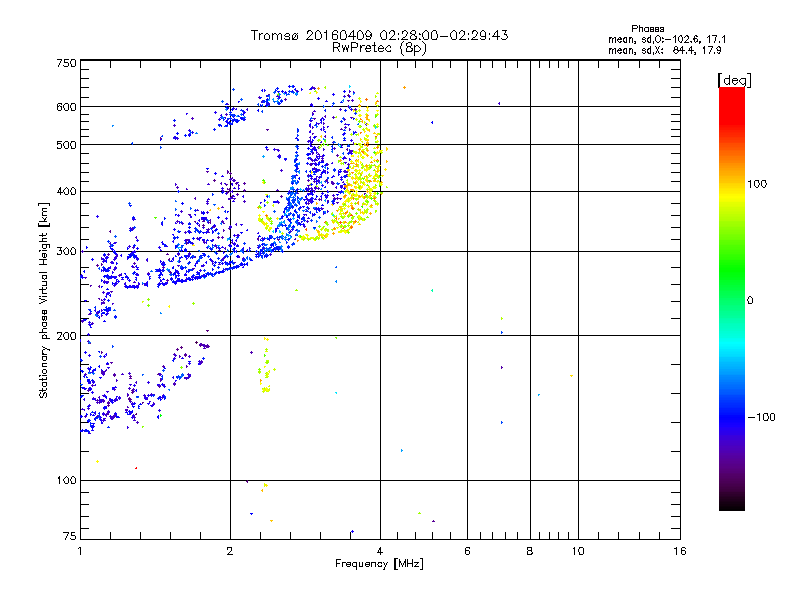Click the '750' height axis tick label
The width and height of the screenshot is (800, 600).
point(66,63)
